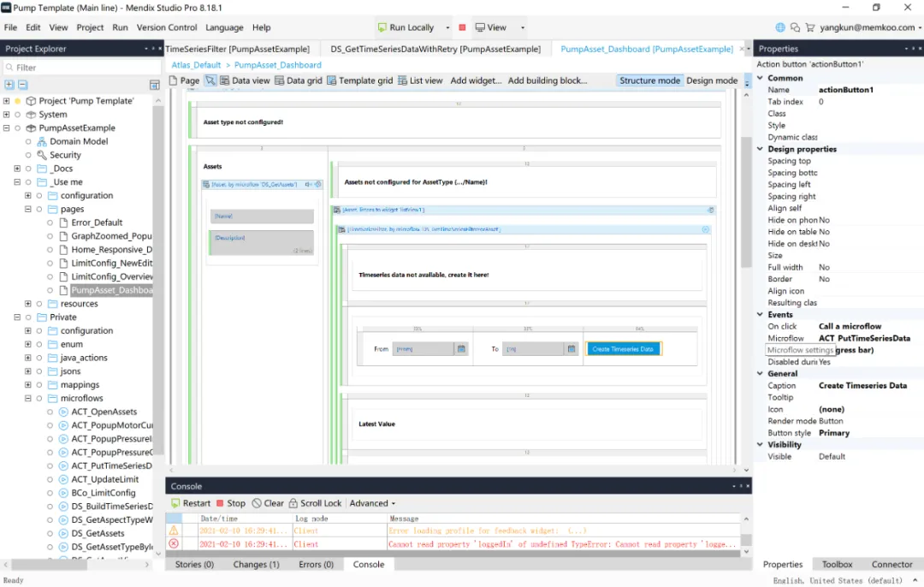Add a Data view widget
This screenshot has width=924, height=587.
click(x=245, y=80)
